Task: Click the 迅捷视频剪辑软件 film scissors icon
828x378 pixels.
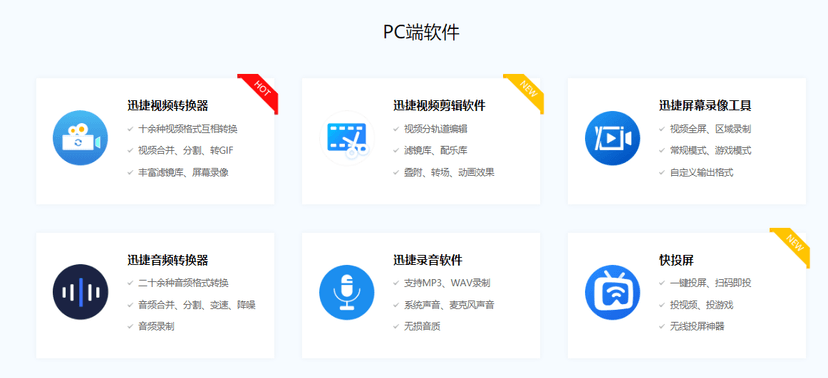Action: coord(347,137)
